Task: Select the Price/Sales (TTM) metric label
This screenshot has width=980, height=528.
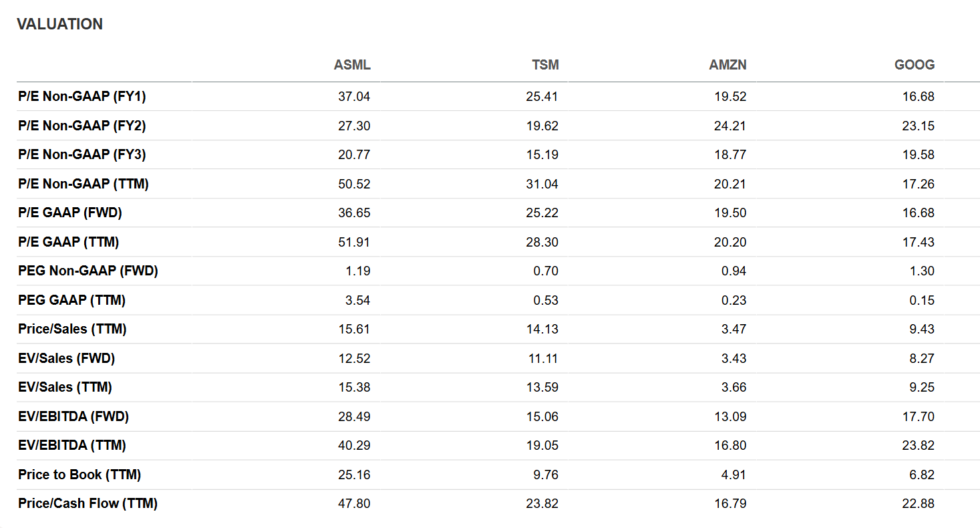Action: click(72, 329)
